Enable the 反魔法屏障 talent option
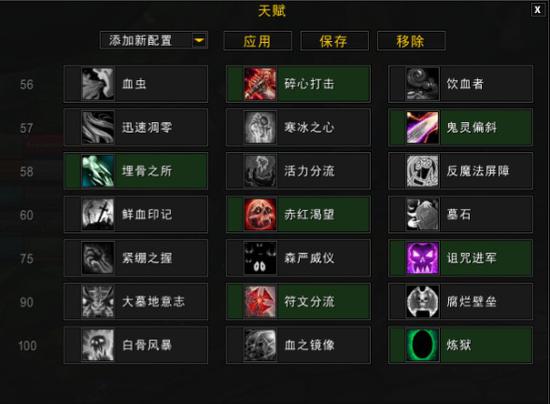The image size is (550, 404). (461, 171)
